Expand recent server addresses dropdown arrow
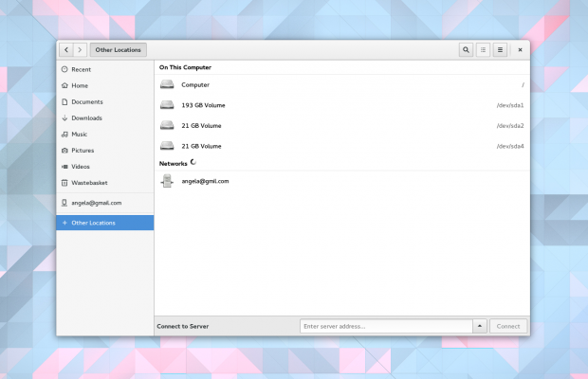 pos(480,326)
